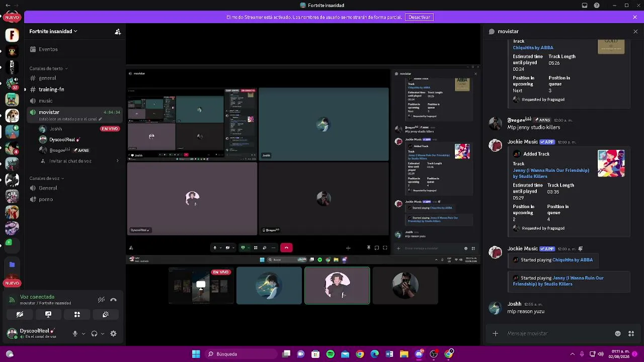Click Chiquitita by ABBA in Started playing
The image size is (644, 362).
[573, 260]
